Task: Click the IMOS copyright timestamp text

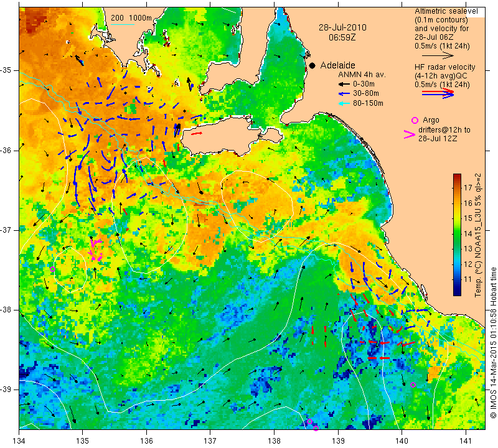Action: tap(493, 343)
